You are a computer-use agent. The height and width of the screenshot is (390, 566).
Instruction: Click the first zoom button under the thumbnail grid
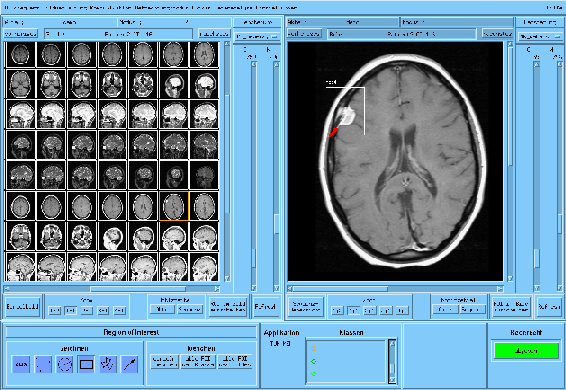pyautogui.click(x=55, y=311)
